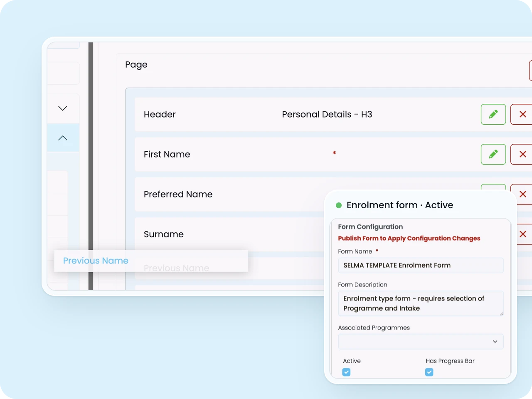The image size is (532, 399).
Task: Click the Personal Details - H3 text
Action: click(x=327, y=114)
